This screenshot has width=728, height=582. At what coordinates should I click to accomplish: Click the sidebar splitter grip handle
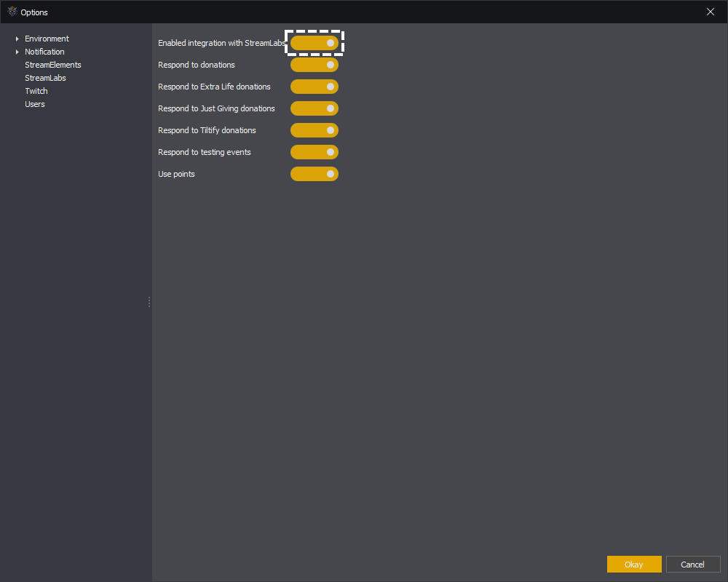(149, 302)
